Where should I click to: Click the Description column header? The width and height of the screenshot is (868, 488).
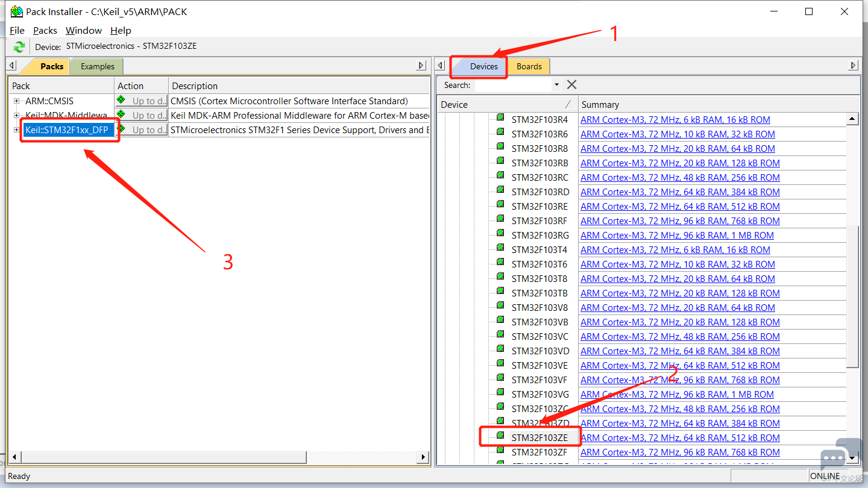tap(299, 86)
